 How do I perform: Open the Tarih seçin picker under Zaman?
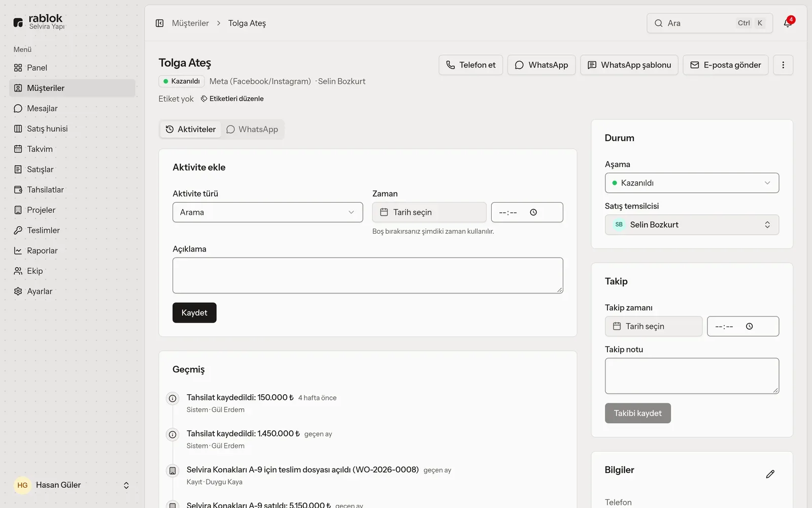(429, 212)
